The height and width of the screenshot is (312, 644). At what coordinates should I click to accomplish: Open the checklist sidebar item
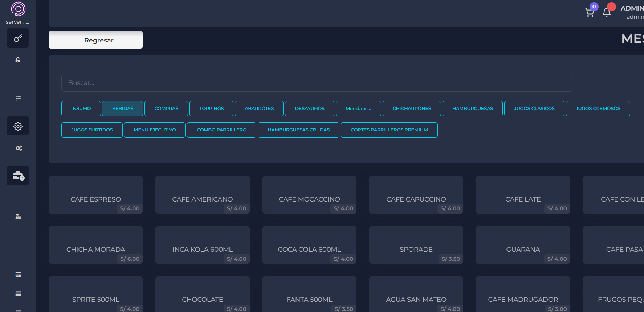18,98
